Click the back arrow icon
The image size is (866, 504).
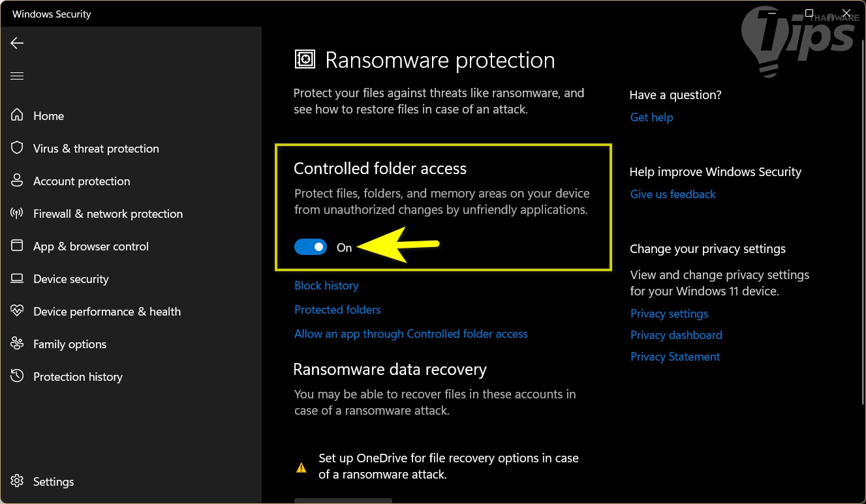(17, 43)
